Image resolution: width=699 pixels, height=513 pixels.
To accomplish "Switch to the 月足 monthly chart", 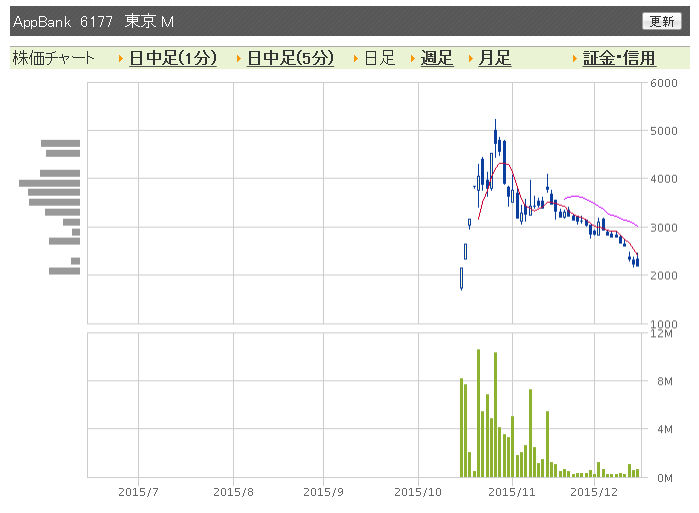I will tap(494, 58).
